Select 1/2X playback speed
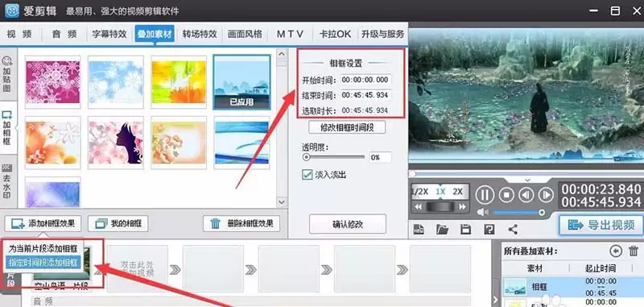This screenshot has height=307, width=644. pyautogui.click(x=420, y=192)
